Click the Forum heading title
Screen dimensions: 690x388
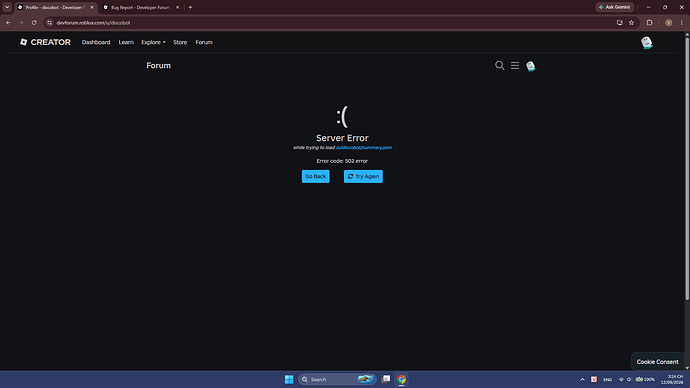tap(158, 66)
